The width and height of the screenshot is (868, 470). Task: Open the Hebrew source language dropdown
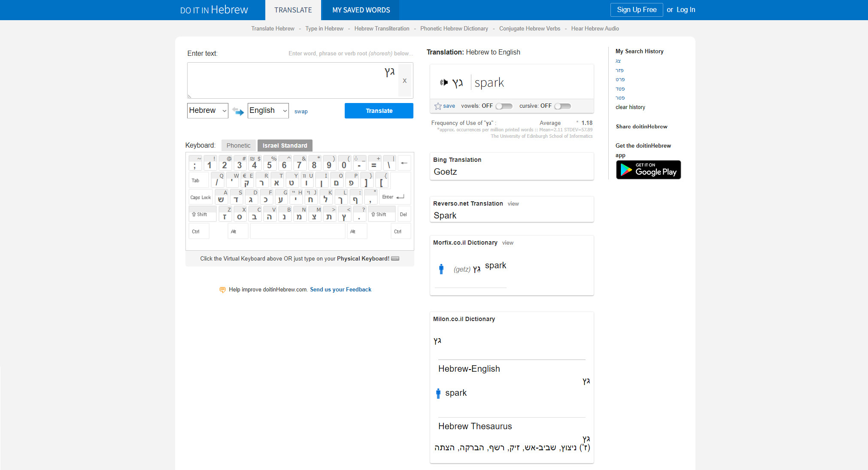(208, 111)
